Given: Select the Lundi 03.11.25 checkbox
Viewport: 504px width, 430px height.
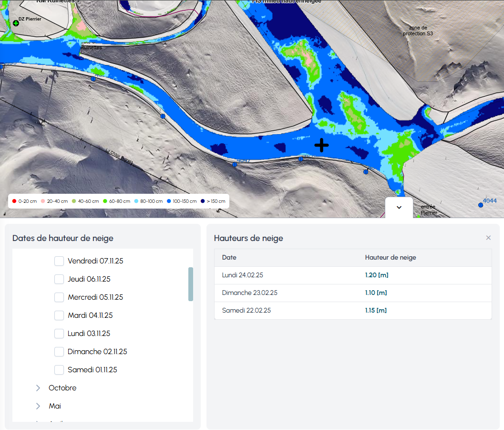Looking at the screenshot, I should tap(59, 334).
